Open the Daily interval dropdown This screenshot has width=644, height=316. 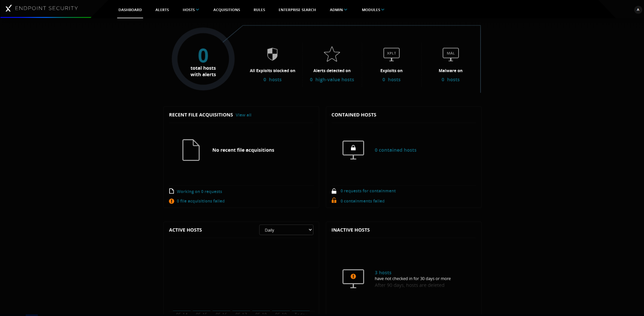point(286,230)
